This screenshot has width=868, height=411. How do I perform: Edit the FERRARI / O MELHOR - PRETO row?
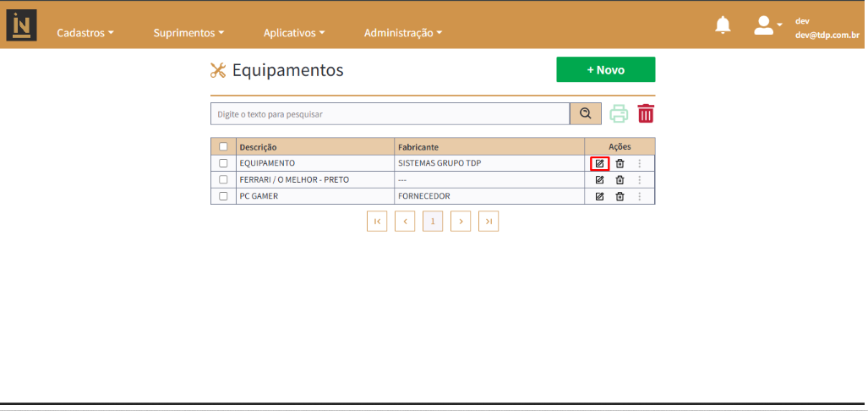pyautogui.click(x=599, y=180)
